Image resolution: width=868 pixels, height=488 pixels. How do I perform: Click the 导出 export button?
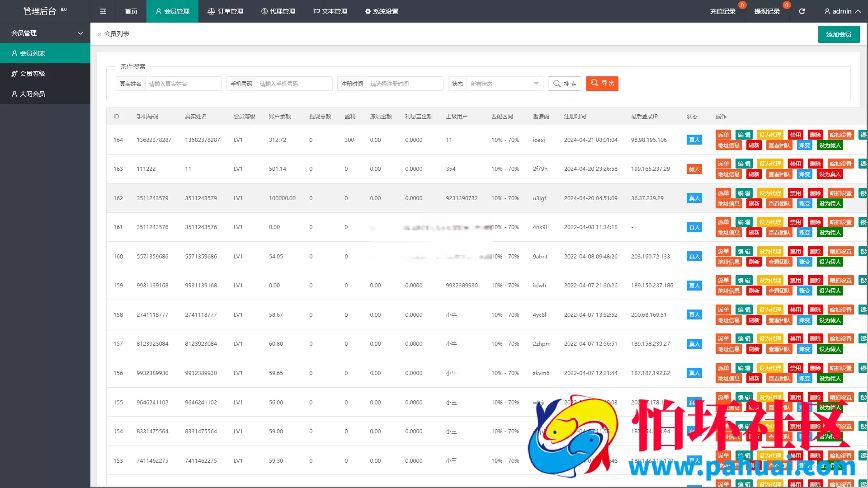(602, 84)
